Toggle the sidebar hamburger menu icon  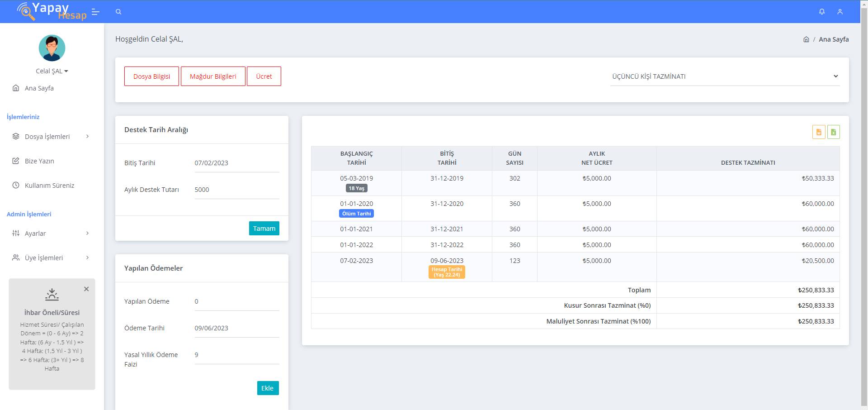pos(95,12)
